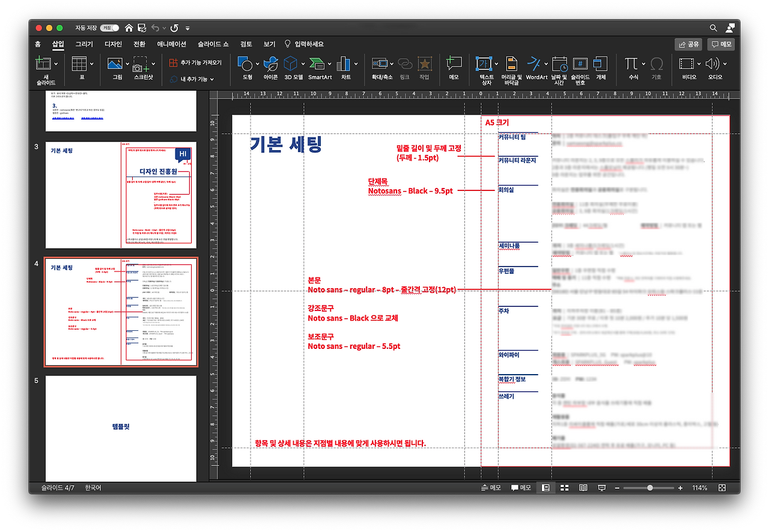The image size is (769, 532).
Task: Redo with the circular arrow icon
Action: 174,28
